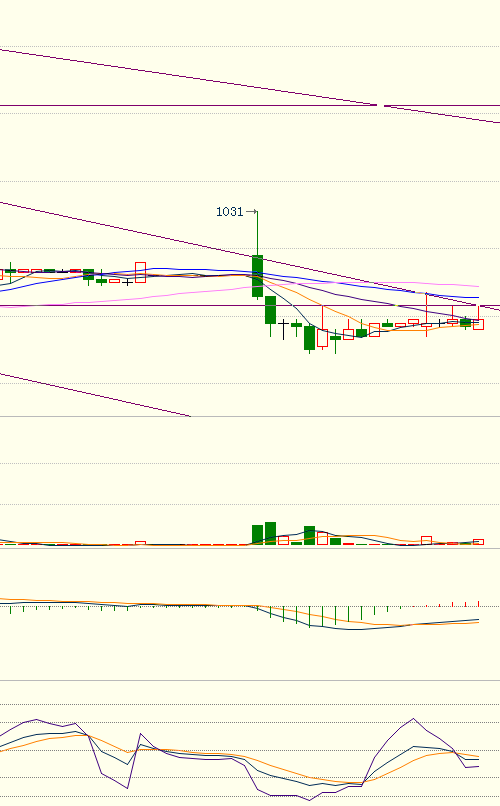Select the tall red hollow candle left of the drop
Image resolution: width=500 pixels, height=806 pixels.
click(140, 272)
